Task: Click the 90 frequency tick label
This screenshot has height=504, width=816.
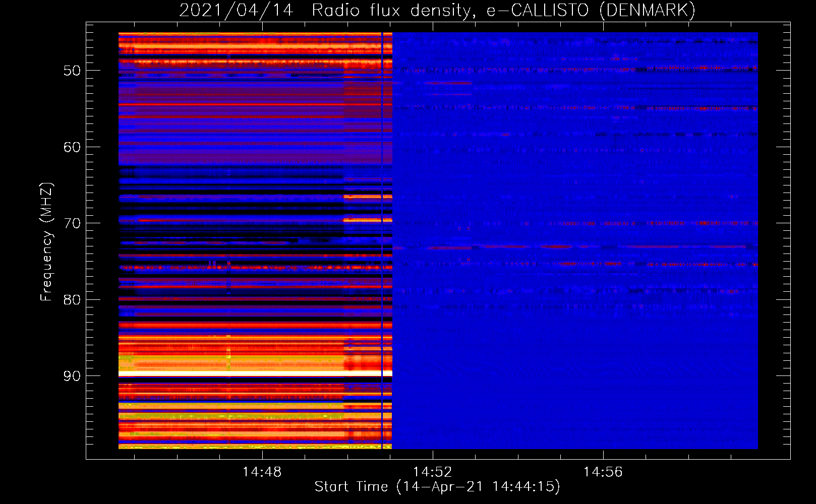Action: point(72,376)
